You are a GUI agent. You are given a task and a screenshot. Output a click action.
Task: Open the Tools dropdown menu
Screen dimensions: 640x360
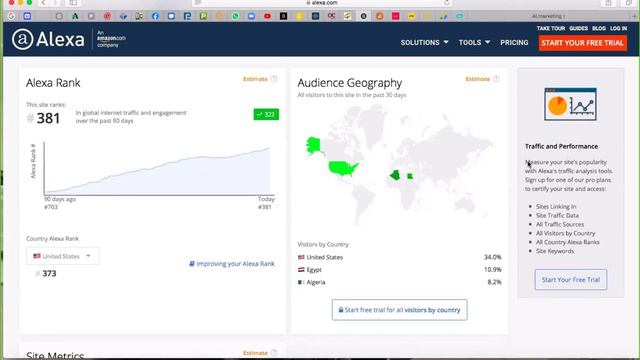coord(474,42)
